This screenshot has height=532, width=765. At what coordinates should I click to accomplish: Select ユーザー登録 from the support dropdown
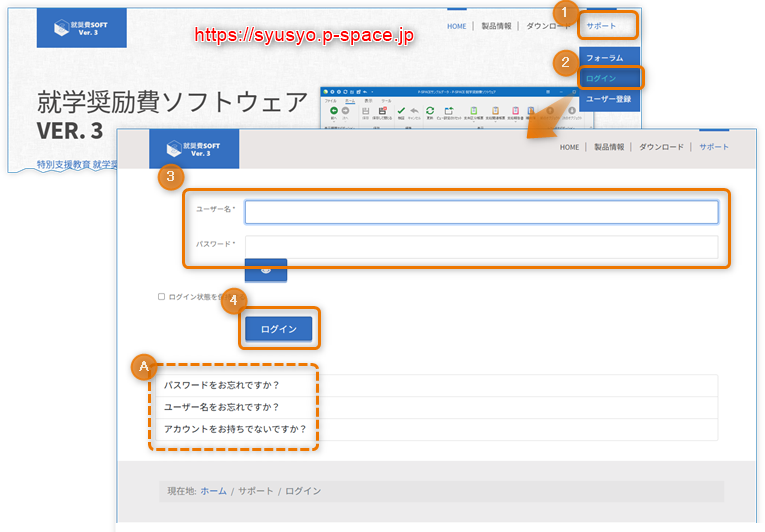609,99
